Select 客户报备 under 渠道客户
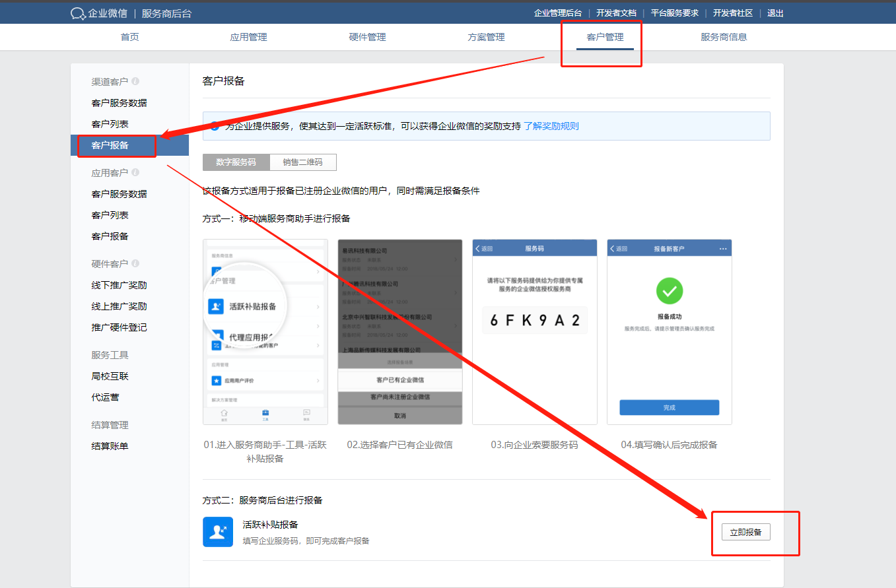Screen dimensions: 896x588 point(129,145)
